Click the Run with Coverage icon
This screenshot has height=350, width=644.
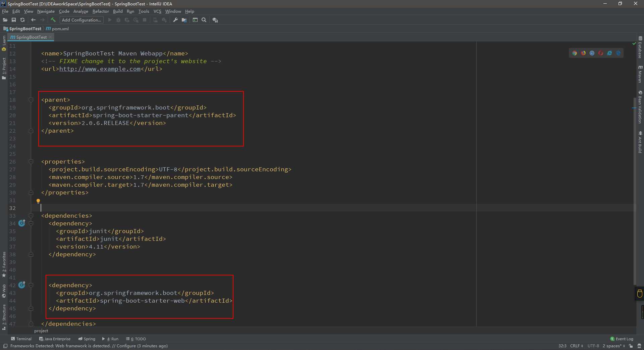click(x=127, y=20)
